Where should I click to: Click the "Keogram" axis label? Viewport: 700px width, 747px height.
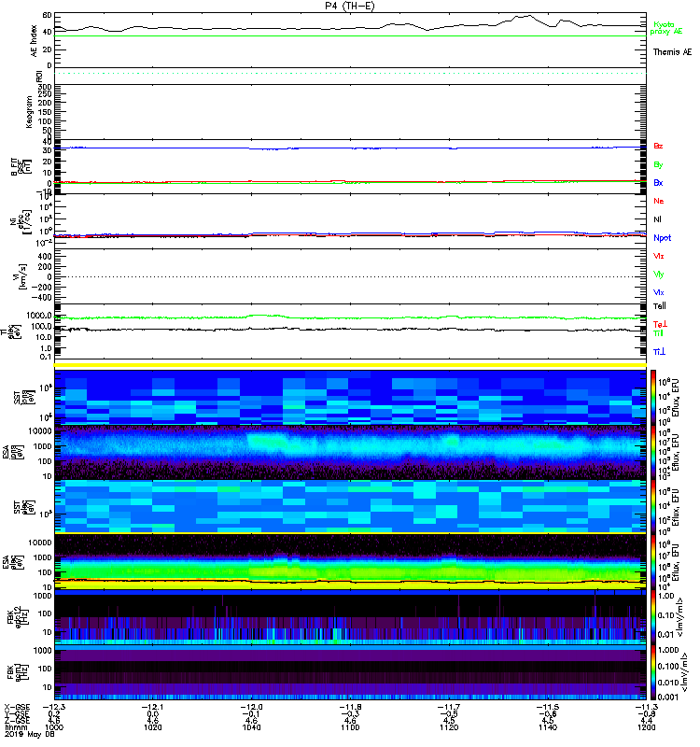[30, 111]
